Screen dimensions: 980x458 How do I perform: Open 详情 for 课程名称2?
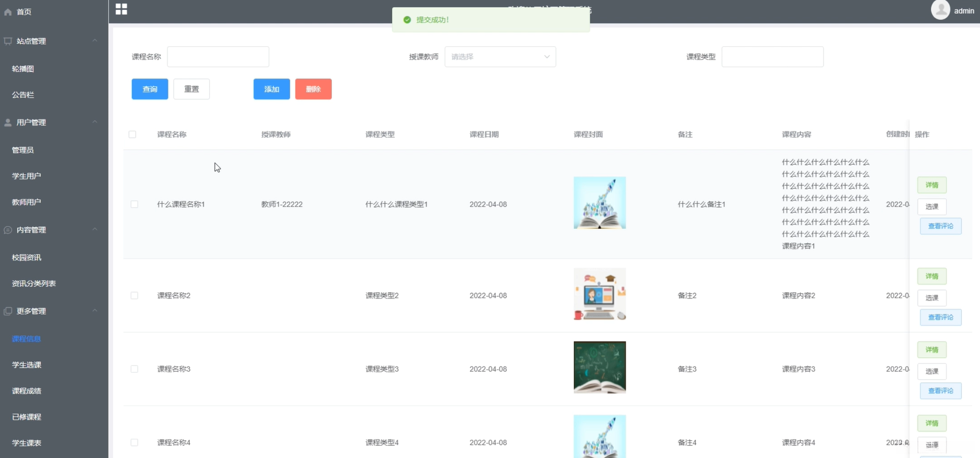pos(932,276)
